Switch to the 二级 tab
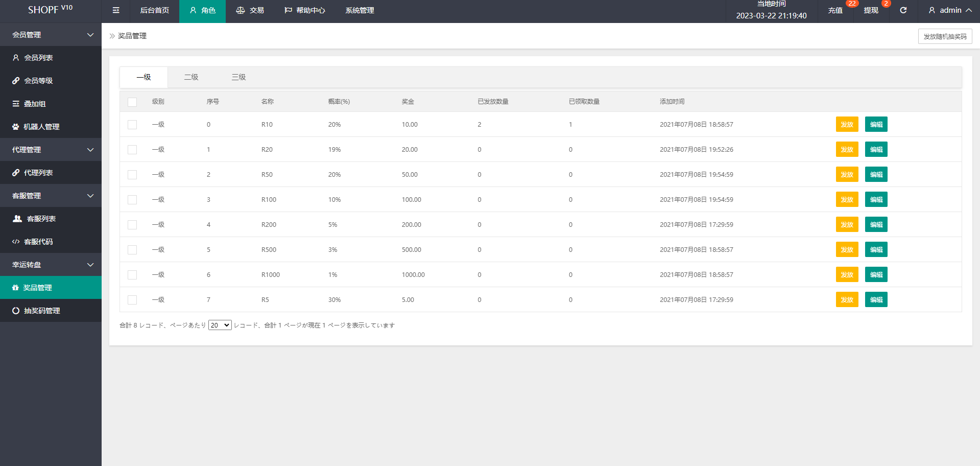 click(x=191, y=77)
